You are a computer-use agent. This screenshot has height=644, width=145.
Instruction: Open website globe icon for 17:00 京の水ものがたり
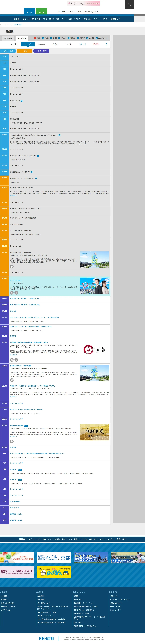click(12, 266)
